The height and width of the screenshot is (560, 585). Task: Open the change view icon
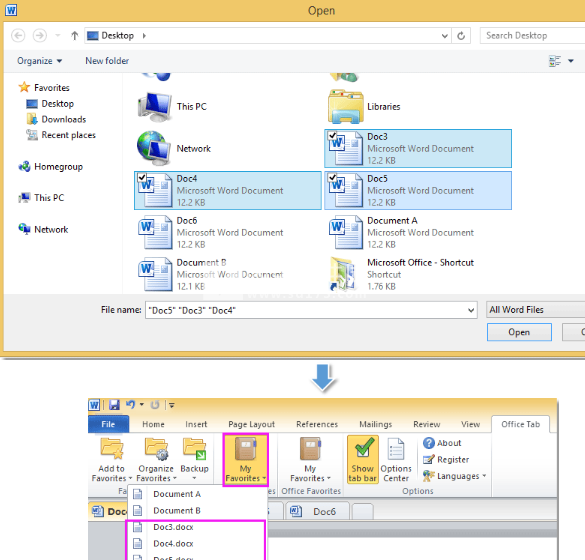click(555, 60)
